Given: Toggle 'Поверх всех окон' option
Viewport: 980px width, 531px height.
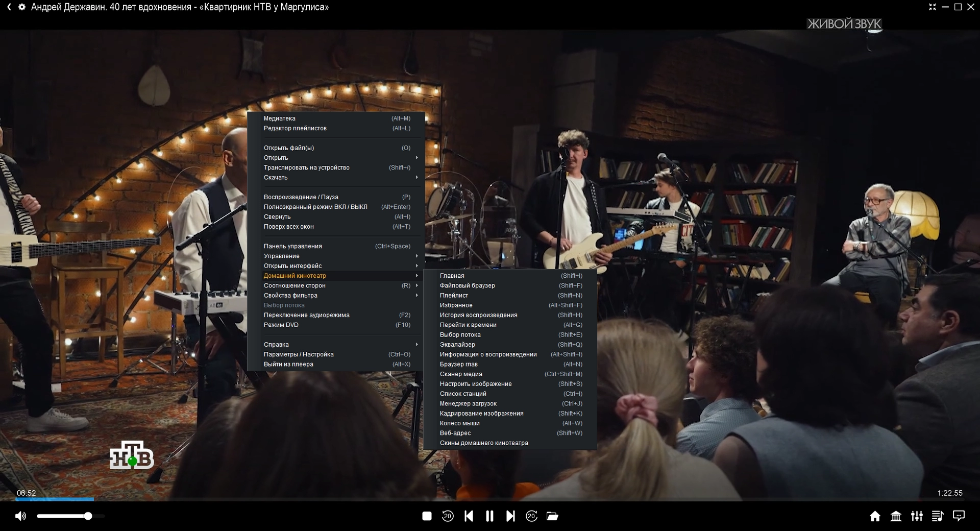Looking at the screenshot, I should 289,227.
